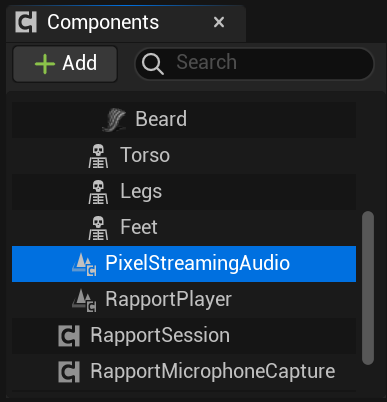Click the component list vertical scrollbar

tap(368, 288)
